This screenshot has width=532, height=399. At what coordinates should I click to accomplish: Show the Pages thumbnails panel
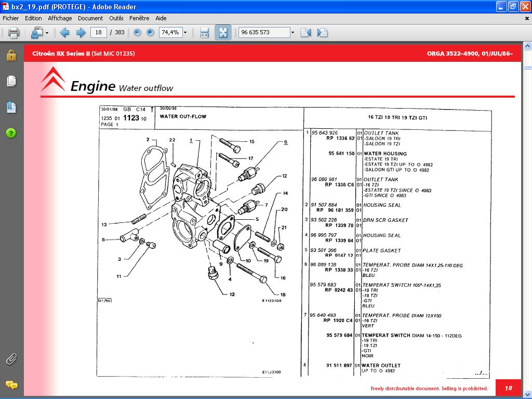pyautogui.click(x=11, y=81)
